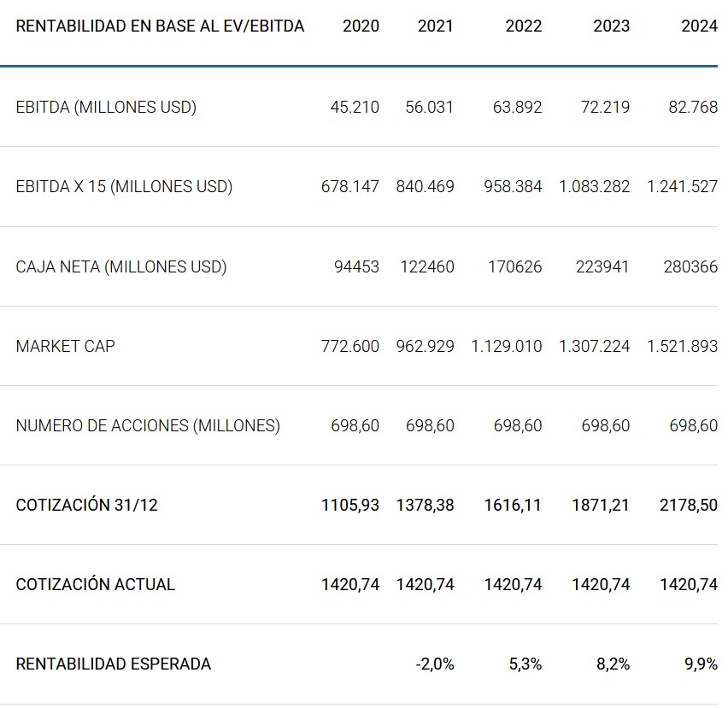Viewport: 728px width, 708px height.
Task: Click the 2023 column header
Action: point(611,26)
